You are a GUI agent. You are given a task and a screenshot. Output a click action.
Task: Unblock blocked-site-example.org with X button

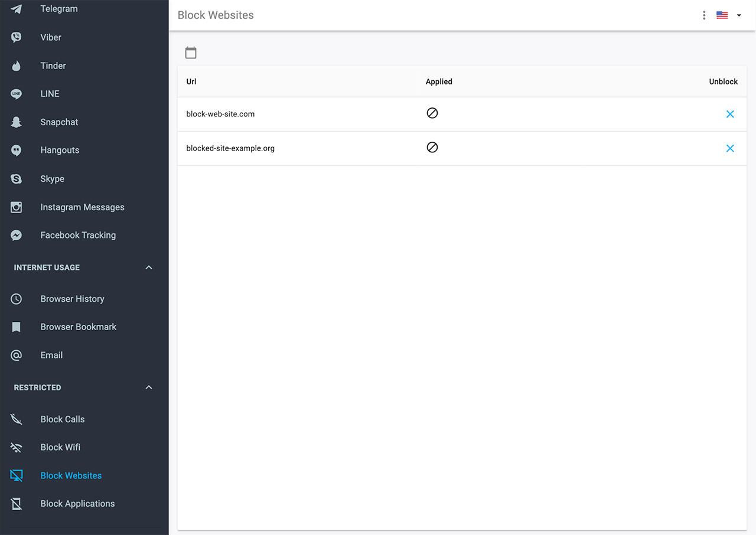coord(730,148)
